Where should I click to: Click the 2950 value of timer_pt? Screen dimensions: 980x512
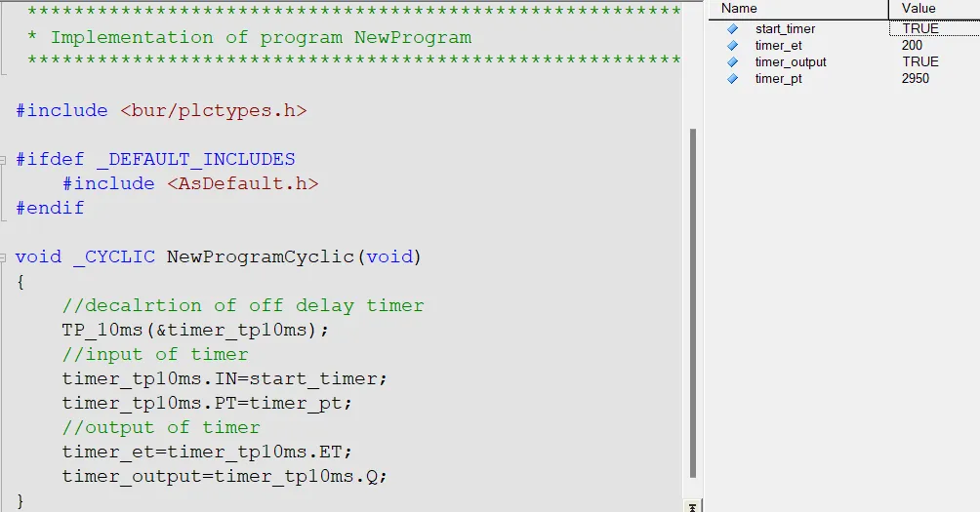916,79
